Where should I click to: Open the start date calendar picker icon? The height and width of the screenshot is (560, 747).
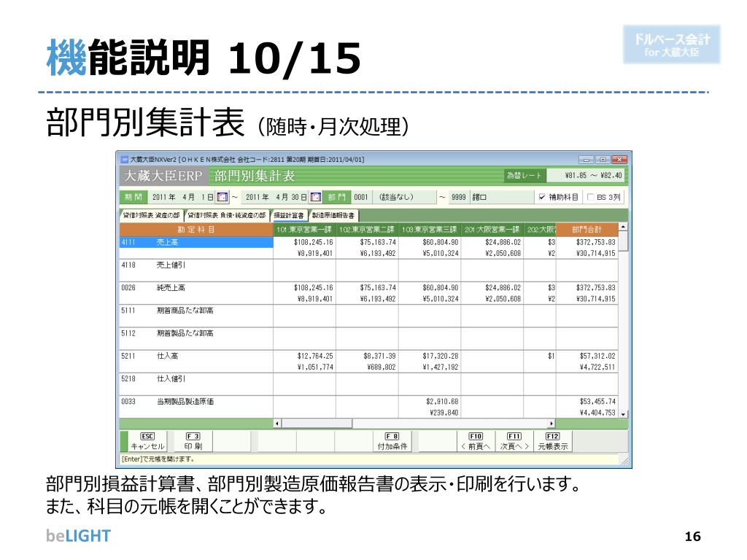tap(222, 197)
